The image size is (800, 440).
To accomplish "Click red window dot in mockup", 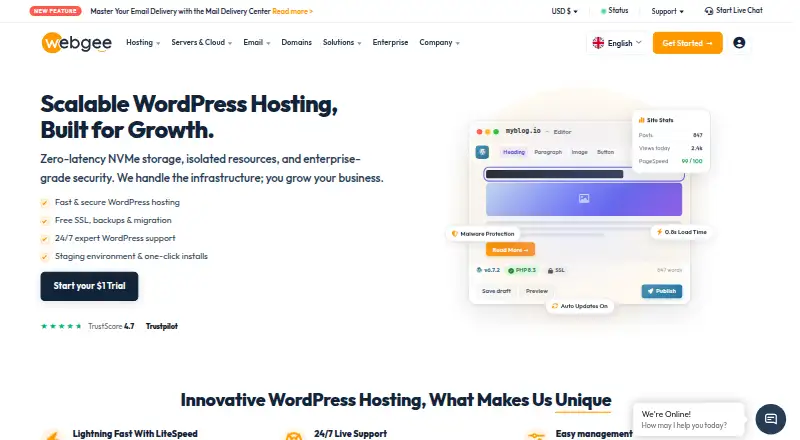I will [x=479, y=132].
